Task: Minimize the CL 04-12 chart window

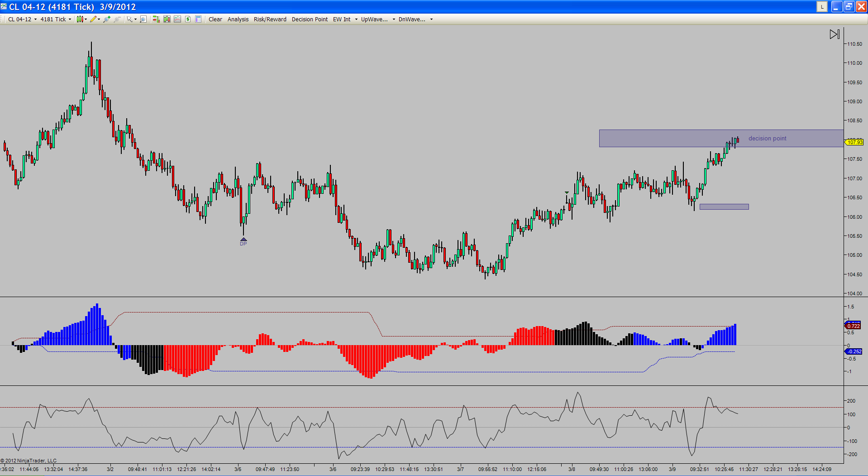Action: point(836,7)
